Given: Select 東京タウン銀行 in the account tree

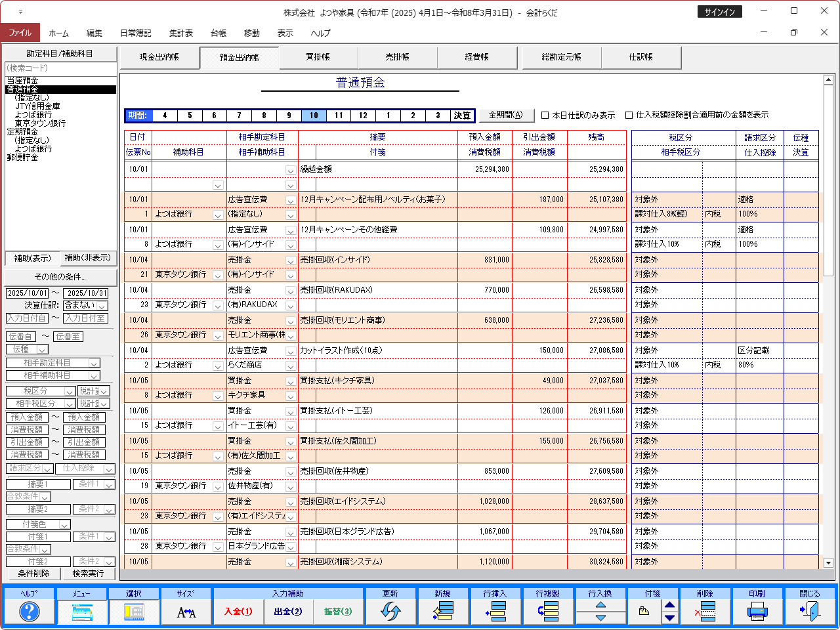Looking at the screenshot, I should pos(40,123).
